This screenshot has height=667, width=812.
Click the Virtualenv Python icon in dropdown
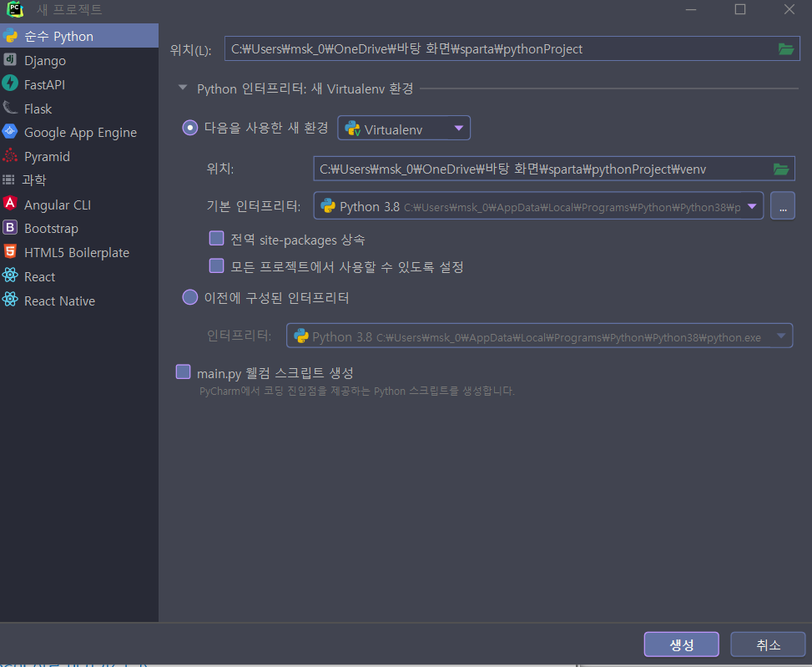[353, 129]
